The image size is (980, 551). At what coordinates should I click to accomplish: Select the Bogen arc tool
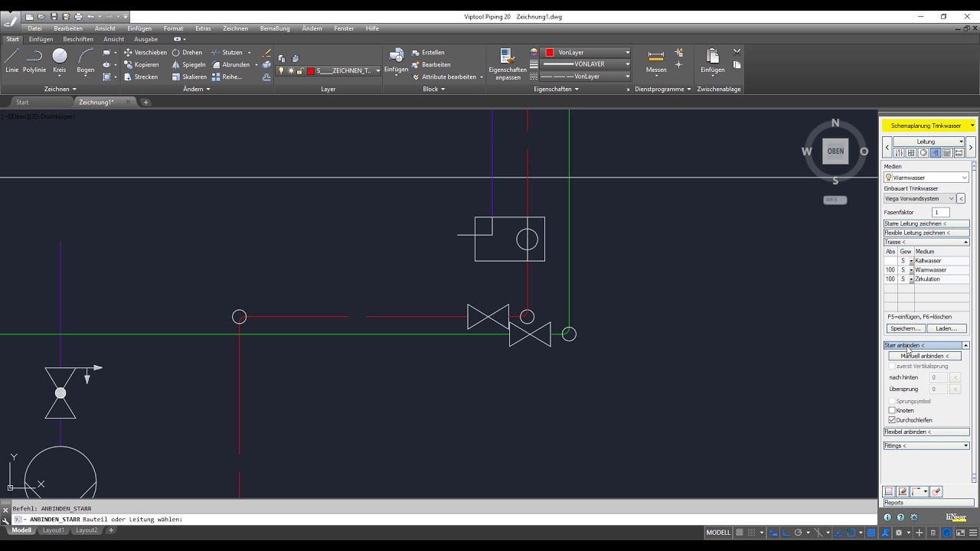point(86,60)
